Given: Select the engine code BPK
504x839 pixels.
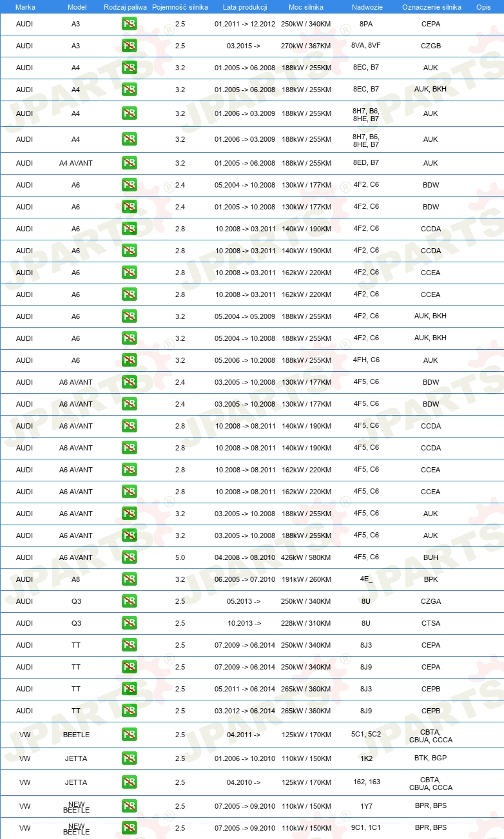Looking at the screenshot, I should tap(431, 579).
